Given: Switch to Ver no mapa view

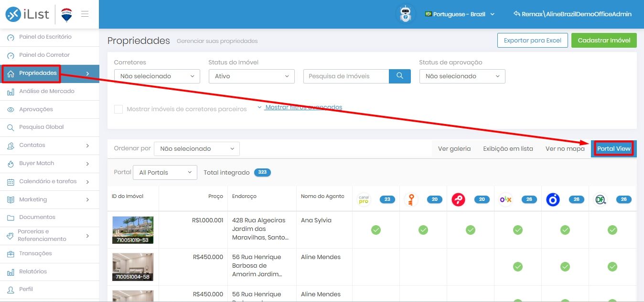Looking at the screenshot, I should pos(565,149).
